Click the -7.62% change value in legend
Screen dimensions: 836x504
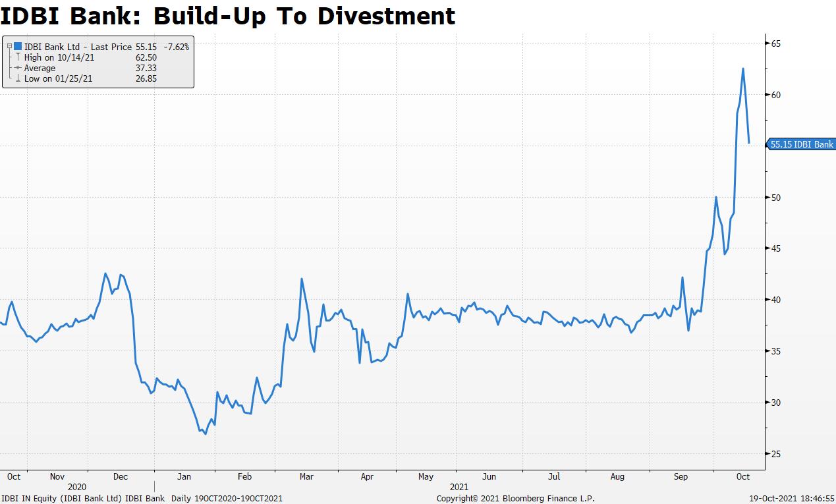coord(176,47)
